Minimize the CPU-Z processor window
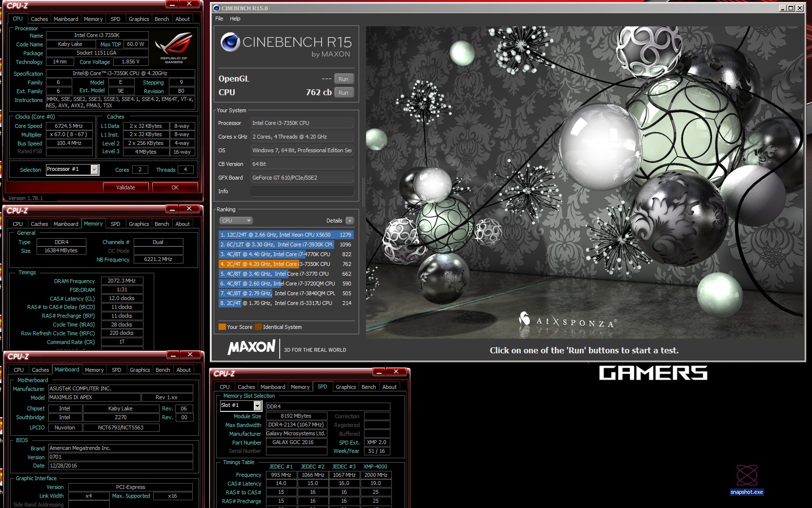 click(x=172, y=4)
